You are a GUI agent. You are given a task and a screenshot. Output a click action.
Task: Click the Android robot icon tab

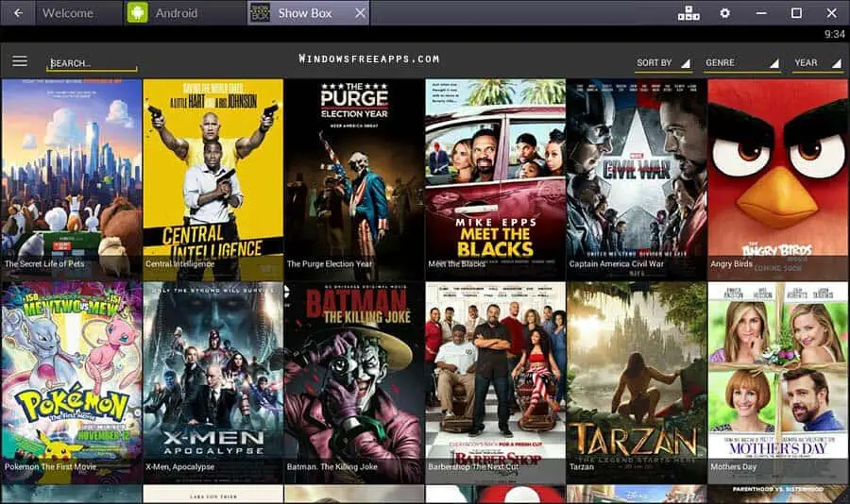click(137, 12)
